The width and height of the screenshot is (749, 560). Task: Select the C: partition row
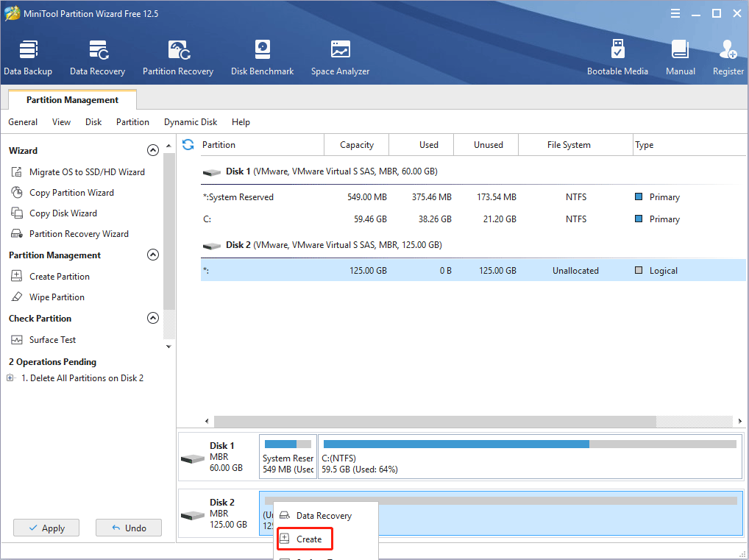point(473,219)
